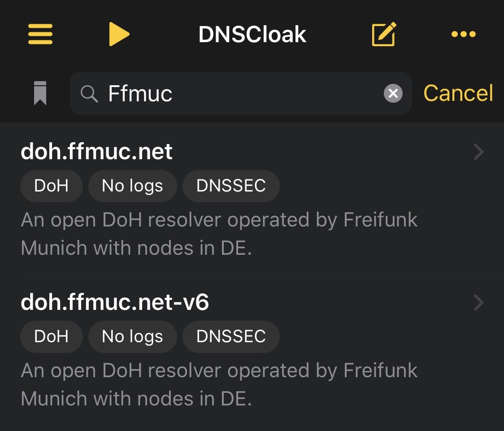
Task: Cancel the search
Action: 458,93
